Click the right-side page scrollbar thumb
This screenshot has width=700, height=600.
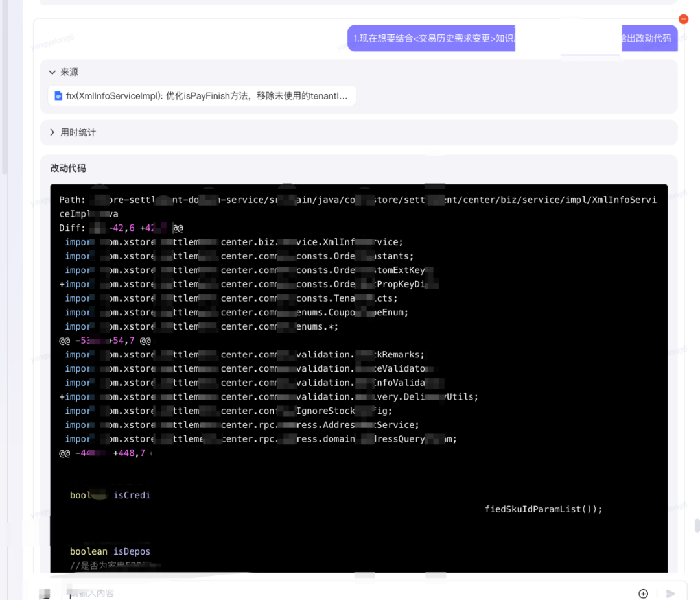coord(697,525)
